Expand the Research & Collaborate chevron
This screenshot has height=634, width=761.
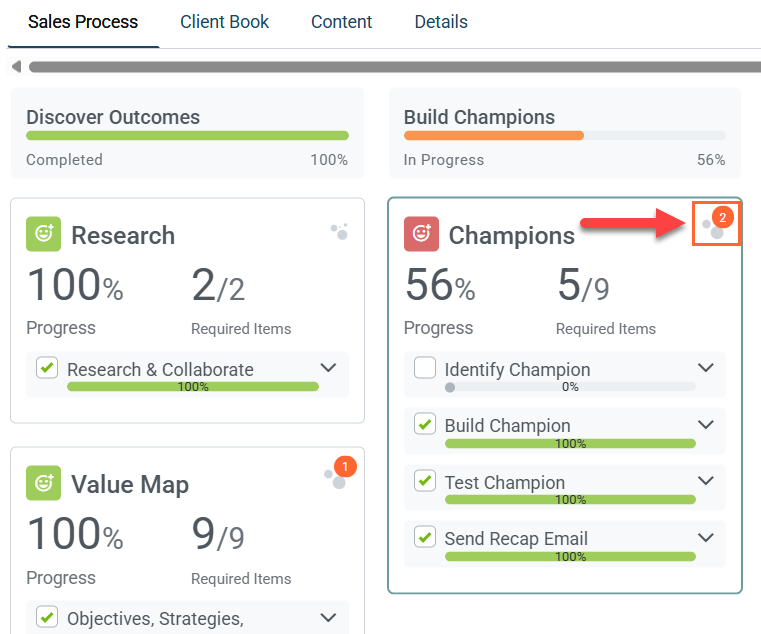click(x=328, y=368)
